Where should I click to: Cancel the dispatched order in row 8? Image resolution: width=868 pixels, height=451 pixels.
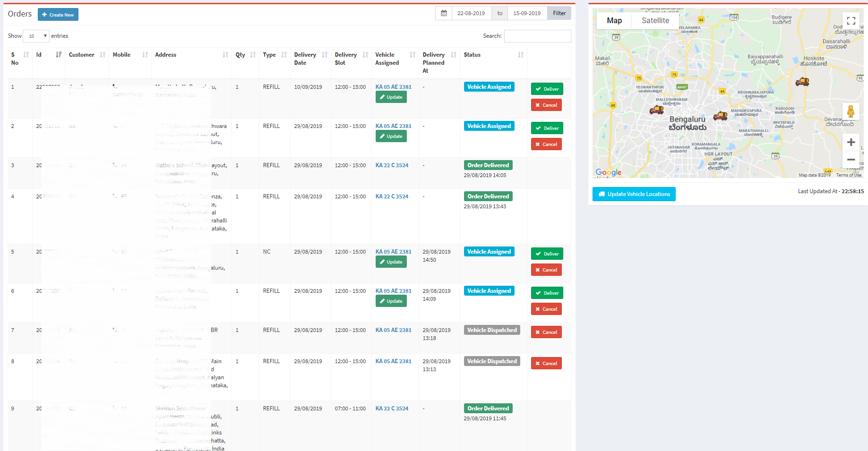pos(546,363)
